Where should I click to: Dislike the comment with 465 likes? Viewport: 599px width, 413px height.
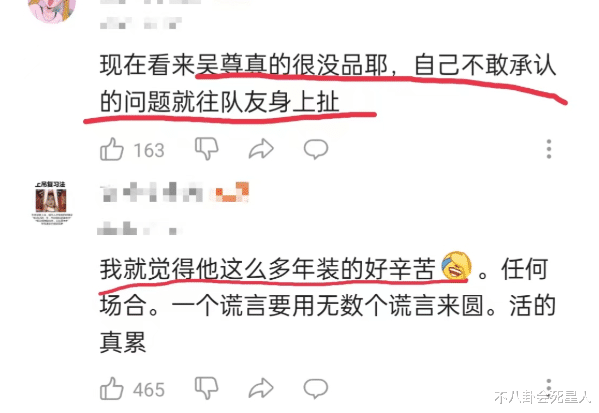pos(207,388)
